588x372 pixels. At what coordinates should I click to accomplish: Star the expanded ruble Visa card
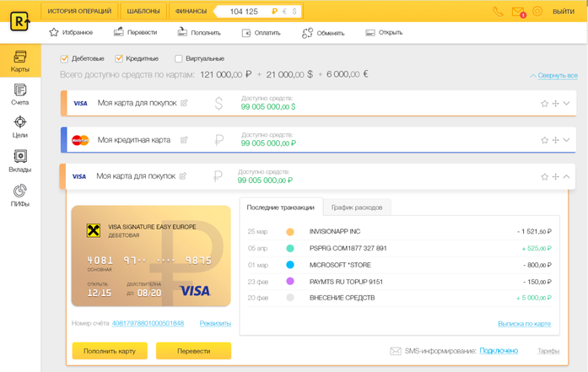544,176
